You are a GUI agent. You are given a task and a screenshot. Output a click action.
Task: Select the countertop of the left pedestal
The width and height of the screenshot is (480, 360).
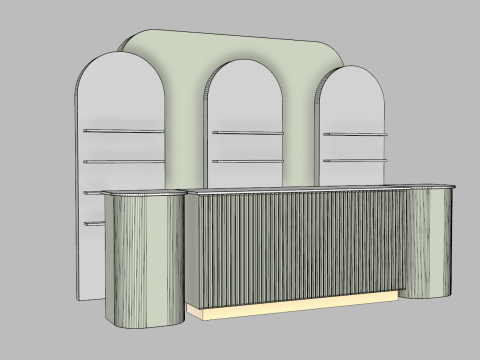(144, 192)
